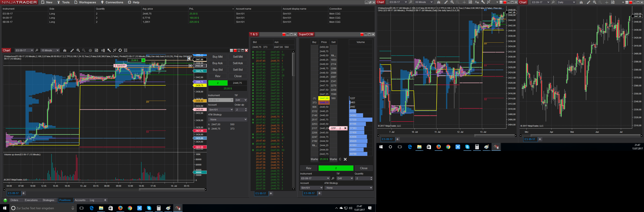Viewport: 644px width, 212px height.
Task: Increase order qty stepper in chart trader
Action: pos(246,109)
